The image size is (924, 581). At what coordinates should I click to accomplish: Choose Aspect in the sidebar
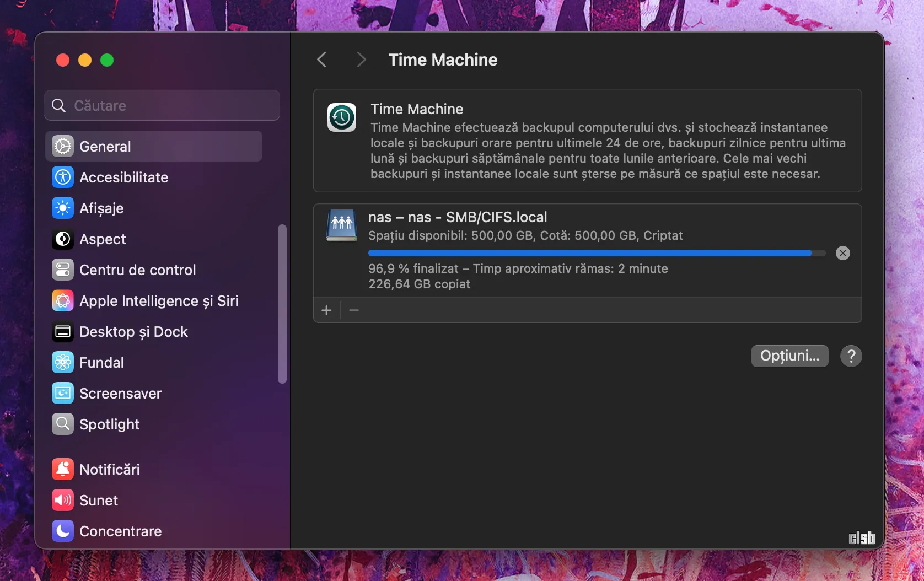pos(154,239)
